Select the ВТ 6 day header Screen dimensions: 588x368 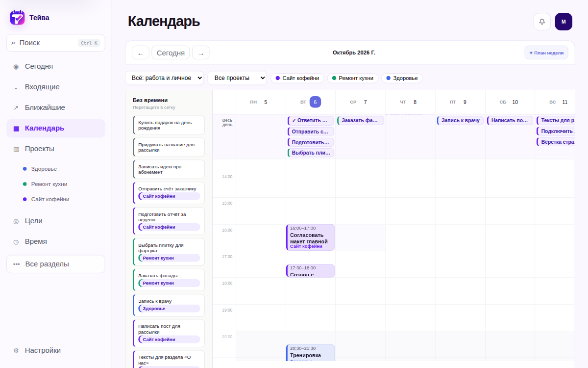coord(311,102)
